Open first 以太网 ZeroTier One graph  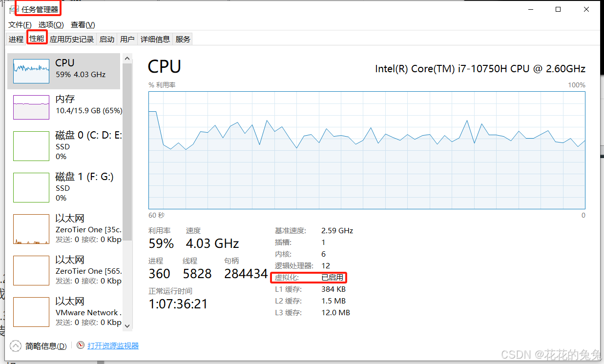click(31, 229)
